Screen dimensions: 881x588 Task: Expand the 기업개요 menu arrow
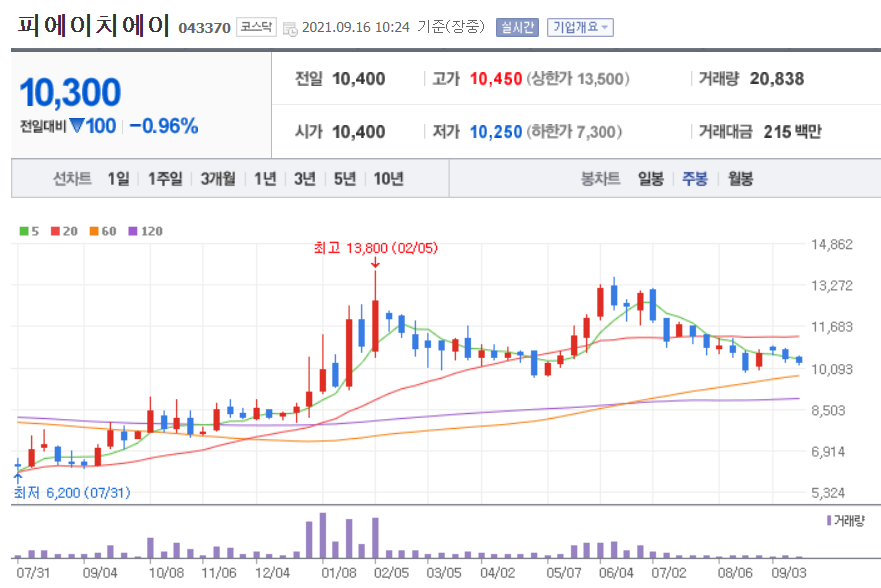point(607,28)
